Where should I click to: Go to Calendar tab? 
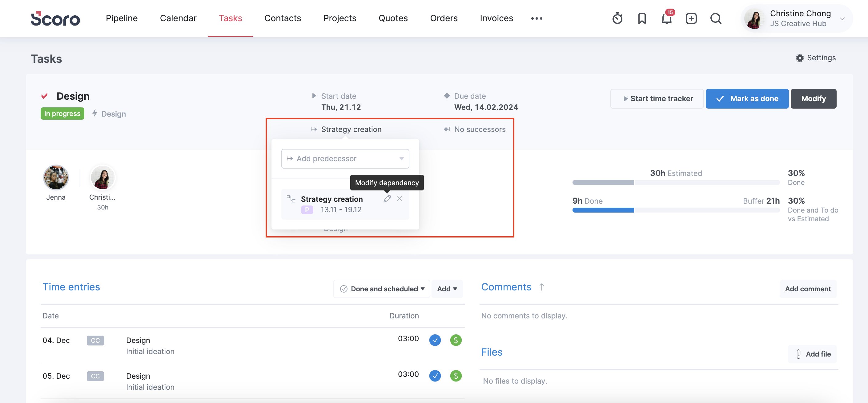point(178,18)
